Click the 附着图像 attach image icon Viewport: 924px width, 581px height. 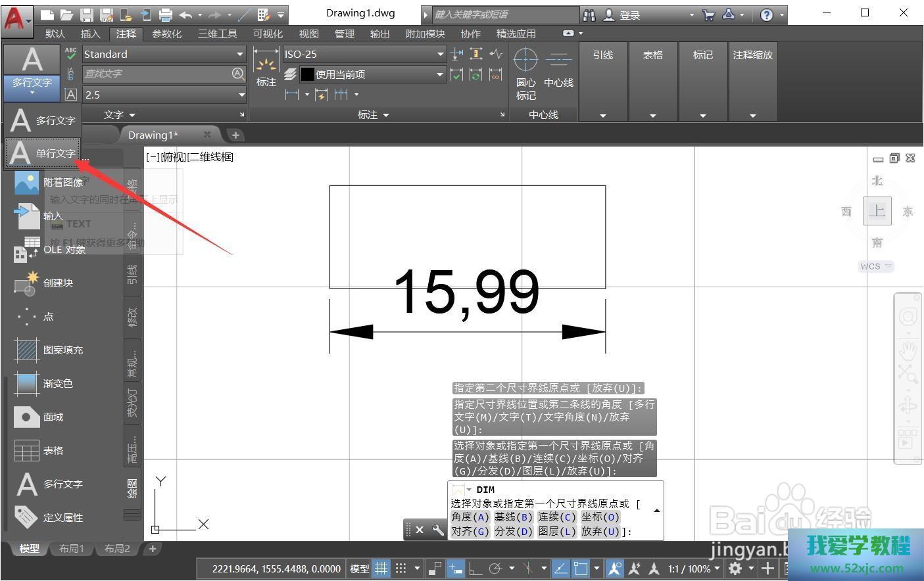(26, 182)
